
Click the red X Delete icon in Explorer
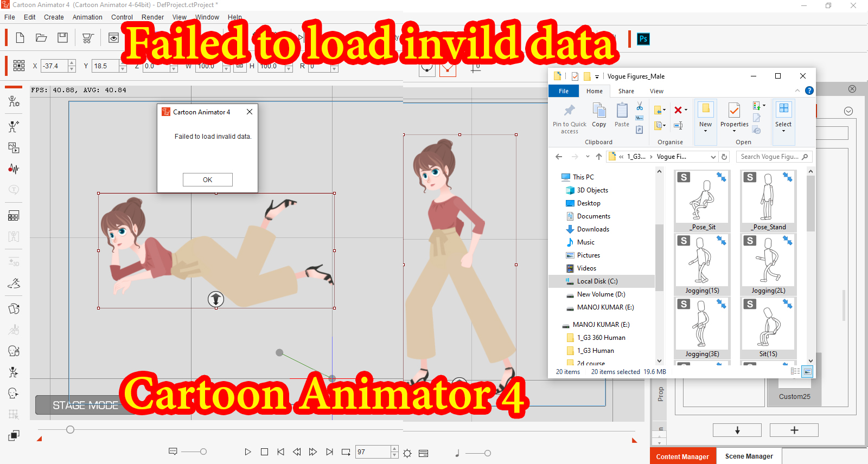[678, 110]
